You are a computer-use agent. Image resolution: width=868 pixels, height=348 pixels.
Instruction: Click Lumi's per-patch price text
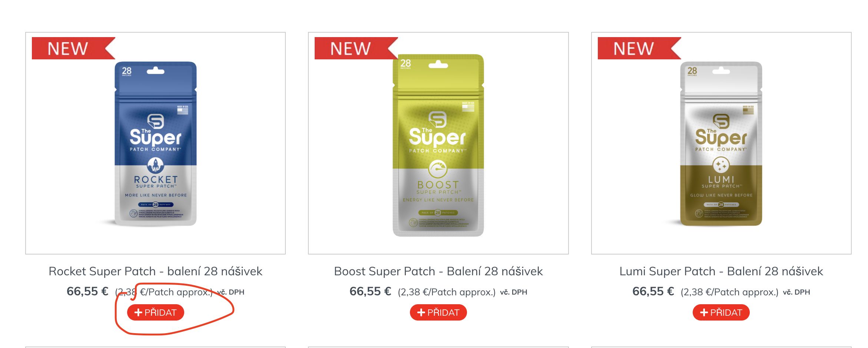(x=729, y=292)
